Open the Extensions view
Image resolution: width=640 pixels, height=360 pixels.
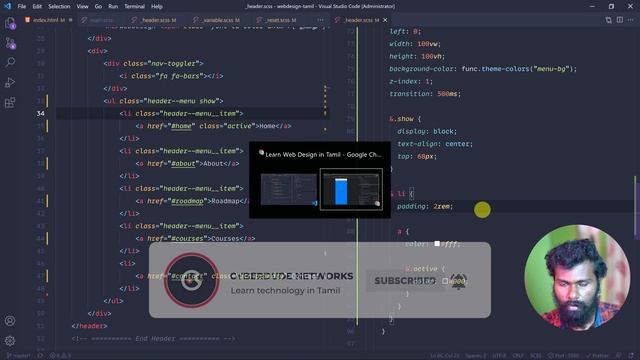click(10, 102)
